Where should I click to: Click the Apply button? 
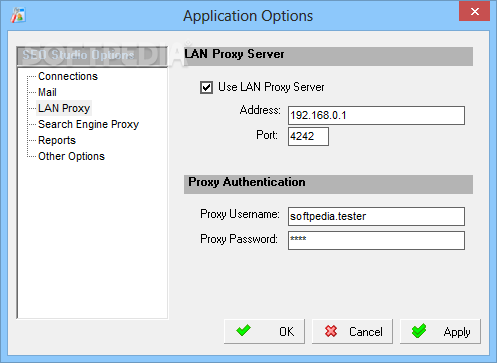[x=440, y=331]
